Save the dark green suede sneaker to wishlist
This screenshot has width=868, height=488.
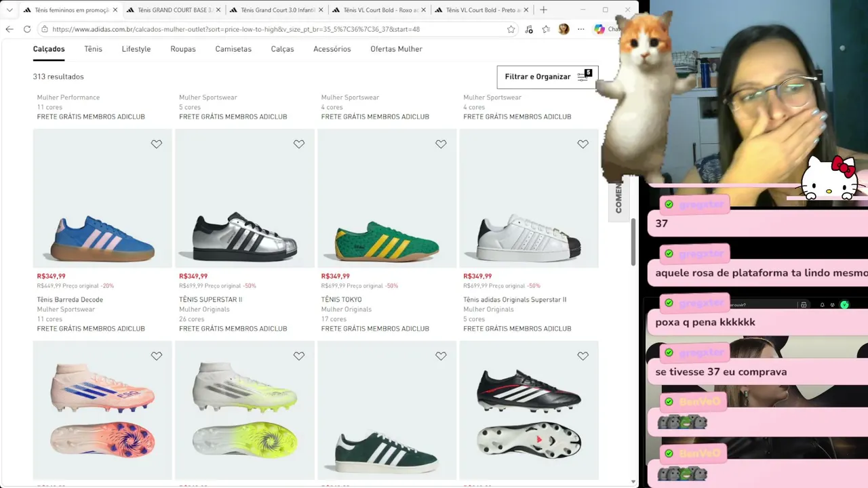click(441, 356)
